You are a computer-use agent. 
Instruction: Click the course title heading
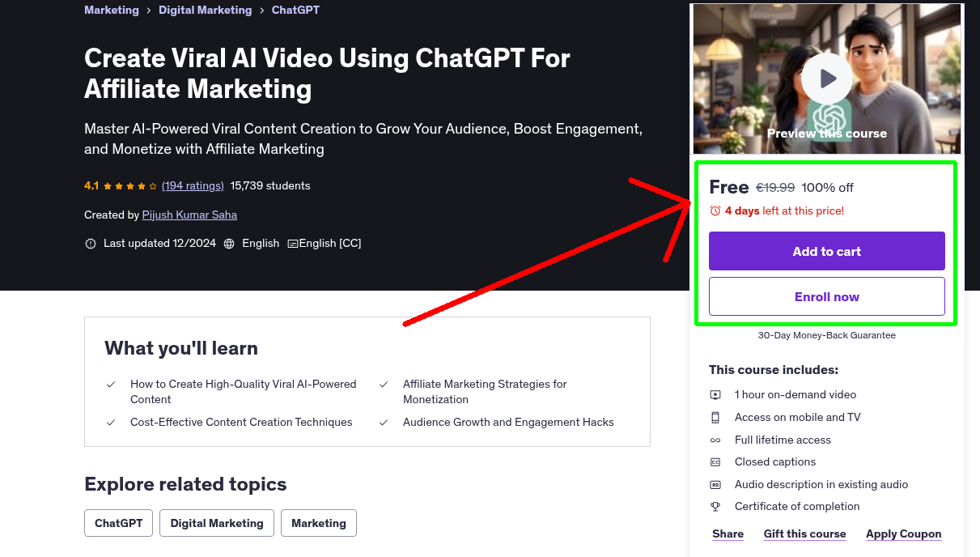tap(327, 74)
